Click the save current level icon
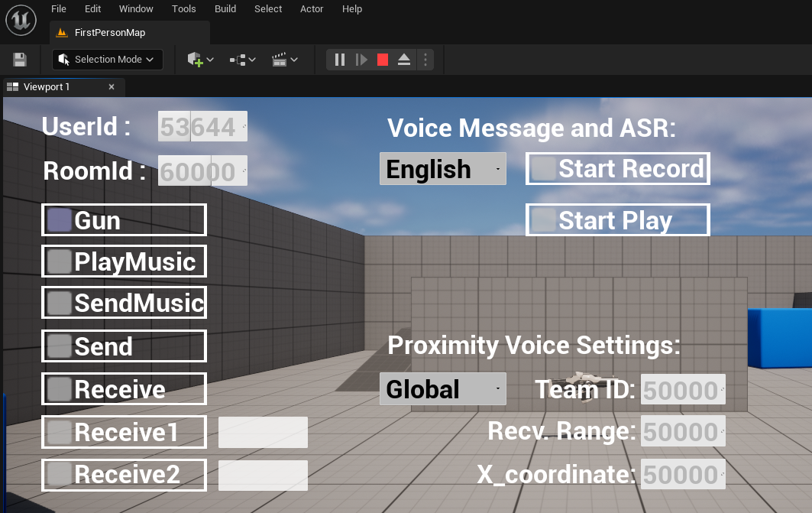 20,60
